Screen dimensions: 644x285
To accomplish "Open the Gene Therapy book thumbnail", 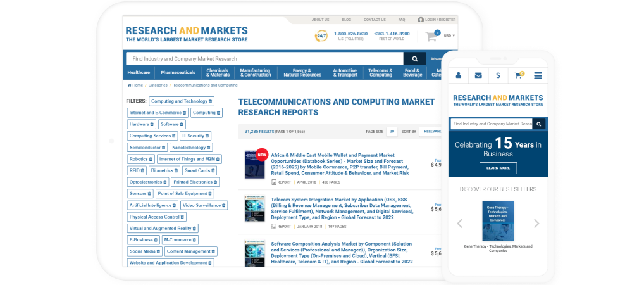I will point(498,220).
